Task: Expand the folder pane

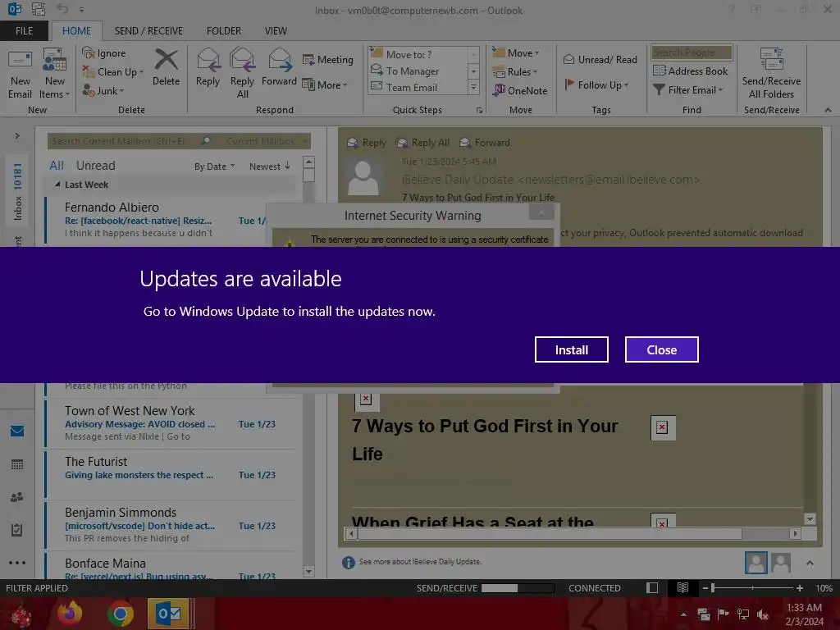Action: click(17, 136)
